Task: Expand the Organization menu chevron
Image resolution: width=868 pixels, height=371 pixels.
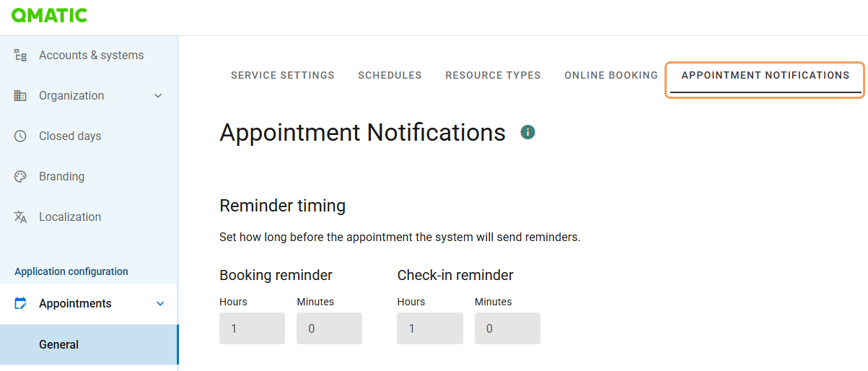Action: coord(159,96)
